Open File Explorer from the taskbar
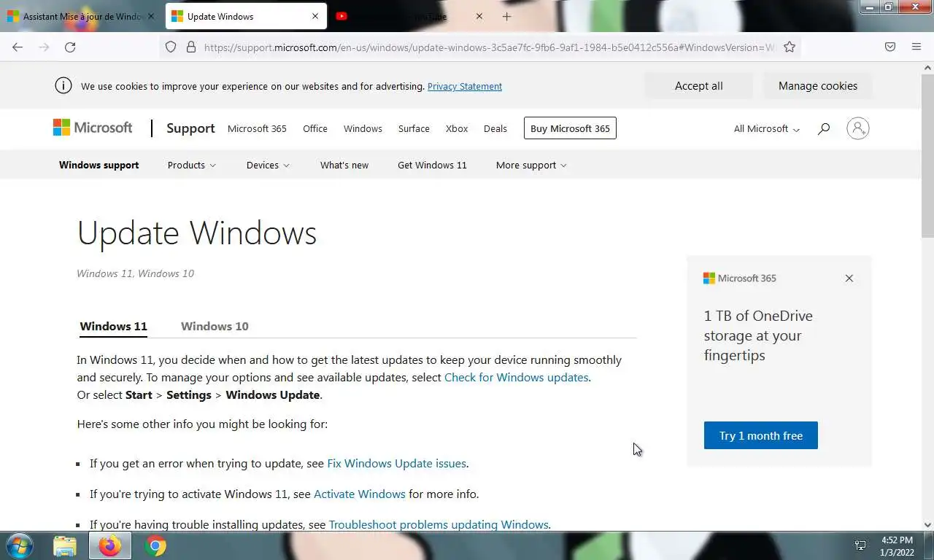This screenshot has height=560, width=934. (65, 545)
